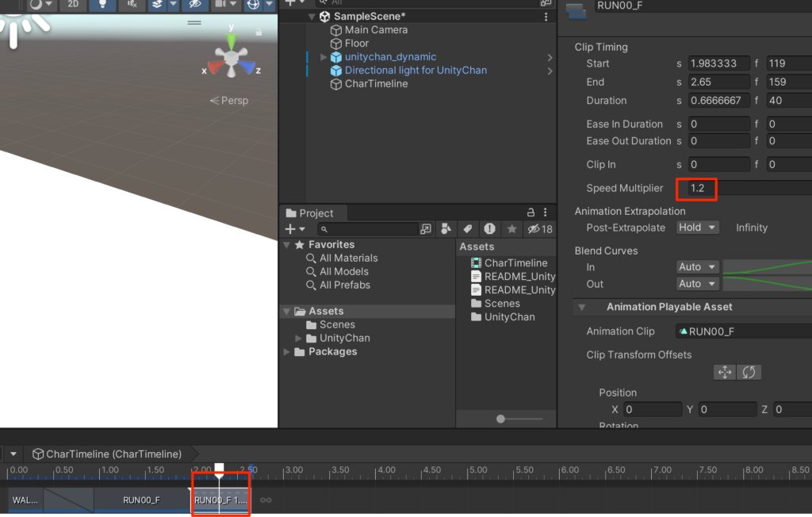Select CharTimeline object in Hierarchy
This screenshot has height=517, width=812.
coord(376,84)
